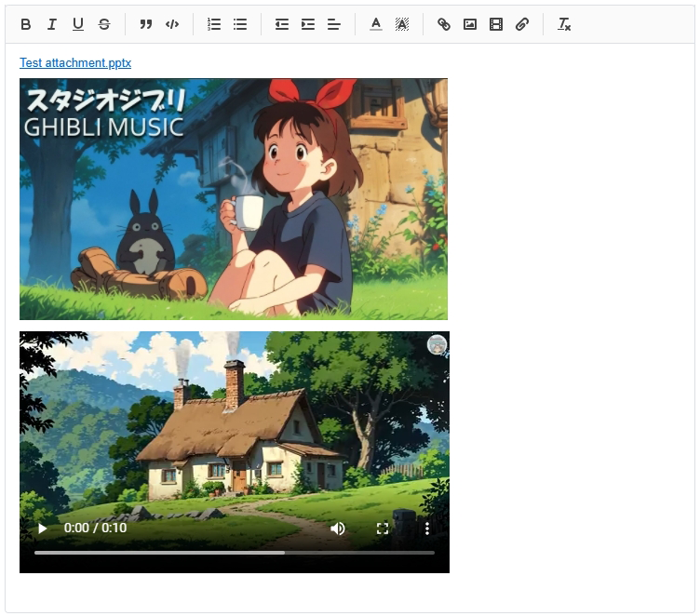
Task: Decrease the indent level
Action: (282, 24)
